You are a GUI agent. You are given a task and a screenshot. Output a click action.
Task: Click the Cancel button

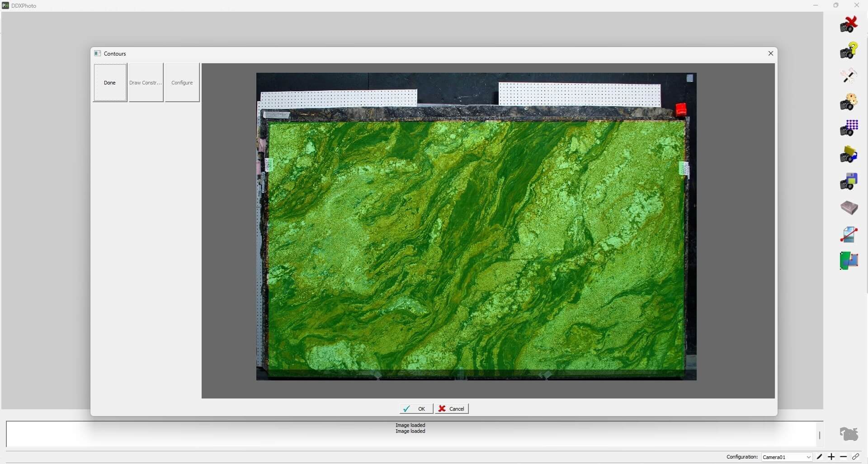coord(452,409)
